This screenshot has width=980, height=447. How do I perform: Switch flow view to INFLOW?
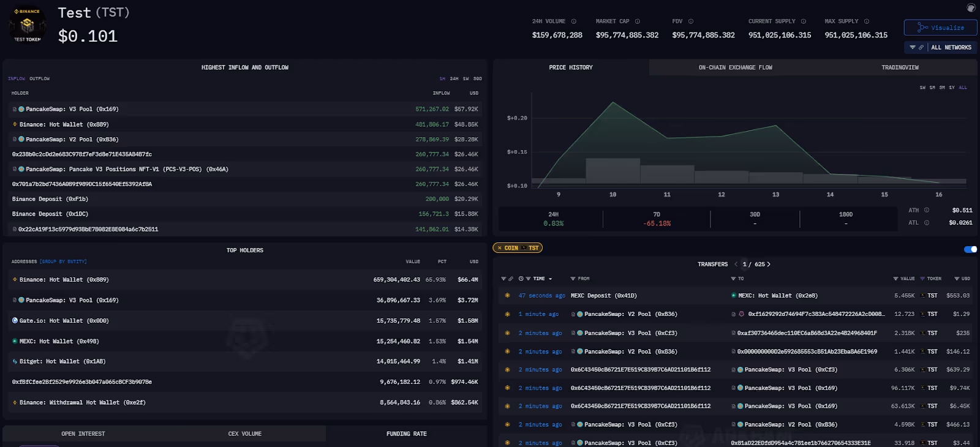click(x=17, y=79)
